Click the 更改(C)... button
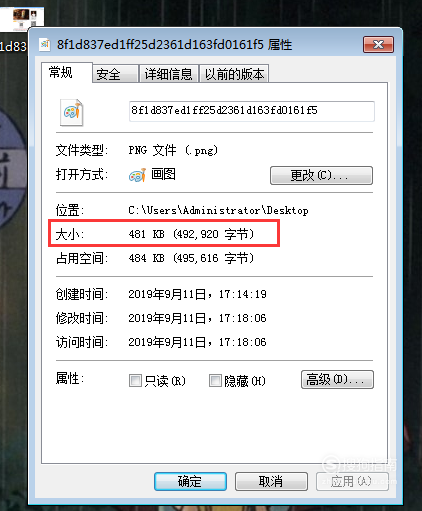This screenshot has width=422, height=511. [x=321, y=175]
